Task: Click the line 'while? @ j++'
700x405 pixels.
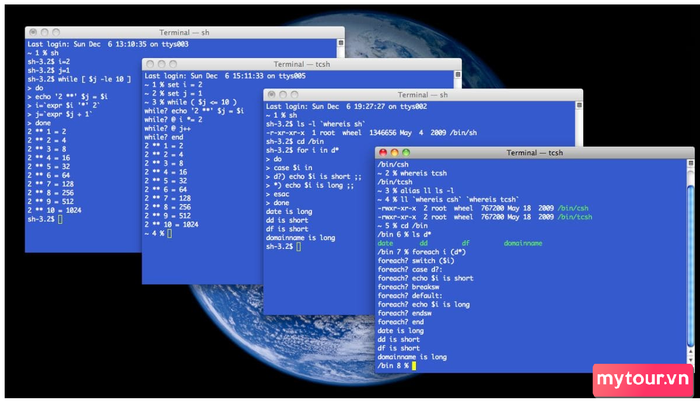Action: click(x=167, y=128)
